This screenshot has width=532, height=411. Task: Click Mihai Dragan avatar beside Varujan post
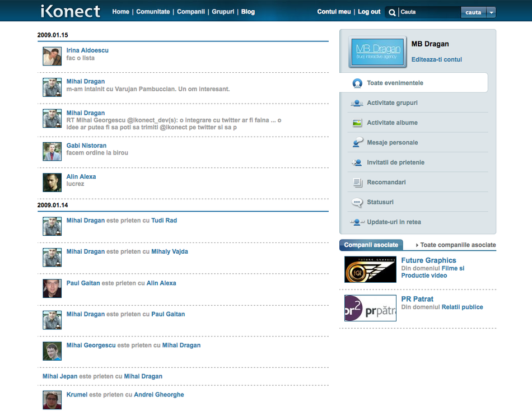click(x=52, y=87)
